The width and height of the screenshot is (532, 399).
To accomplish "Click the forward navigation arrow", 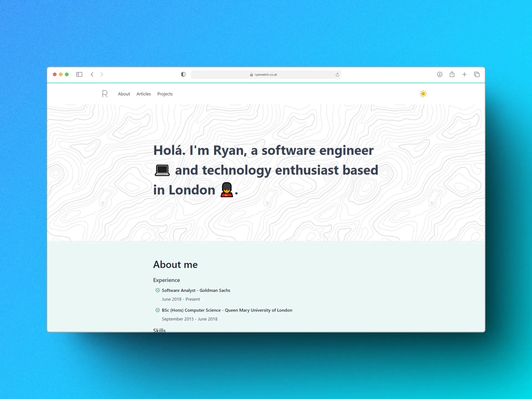I will [x=102, y=75].
